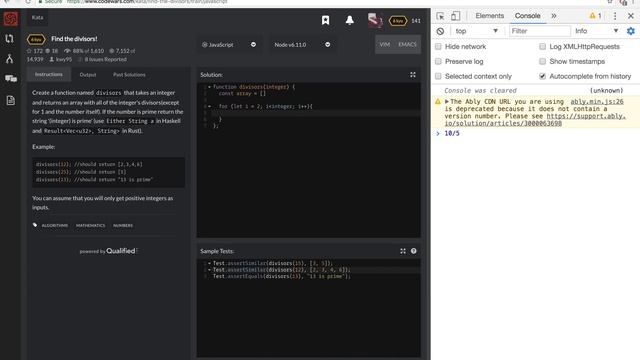640x360 pixels.
Task: Open the ably.min.js:26 source link
Action: (597, 102)
